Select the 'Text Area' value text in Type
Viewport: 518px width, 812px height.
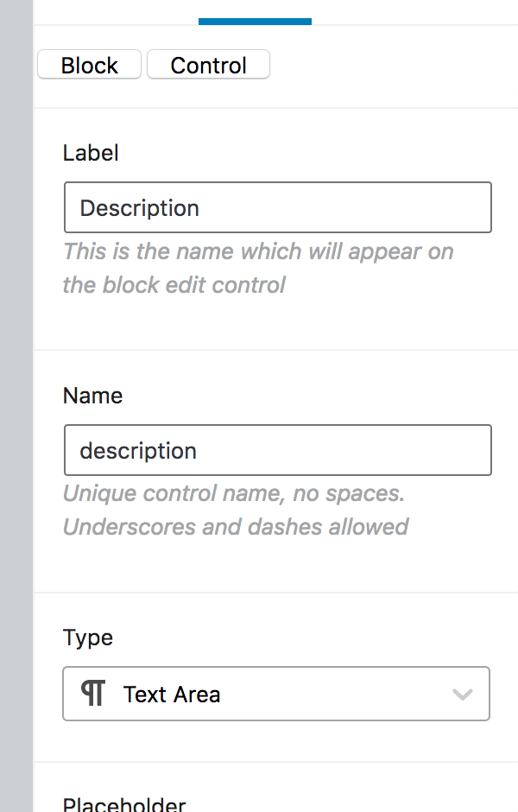pos(172,695)
